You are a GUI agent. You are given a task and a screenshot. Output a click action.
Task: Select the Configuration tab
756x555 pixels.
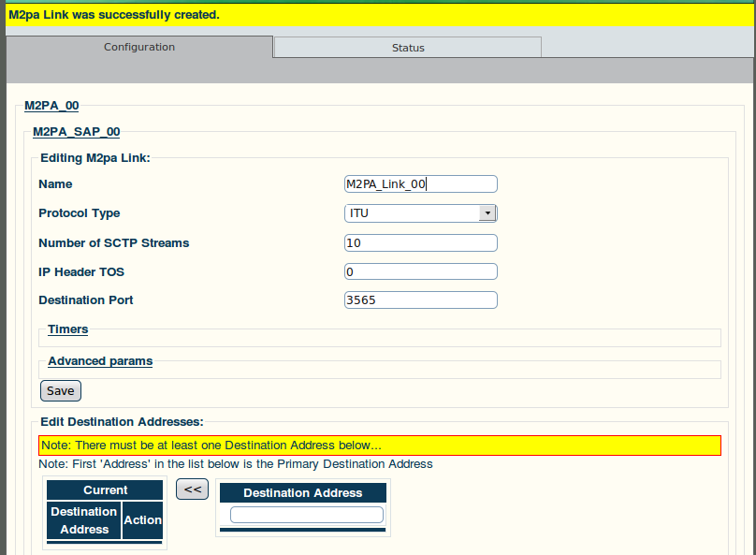tap(139, 47)
